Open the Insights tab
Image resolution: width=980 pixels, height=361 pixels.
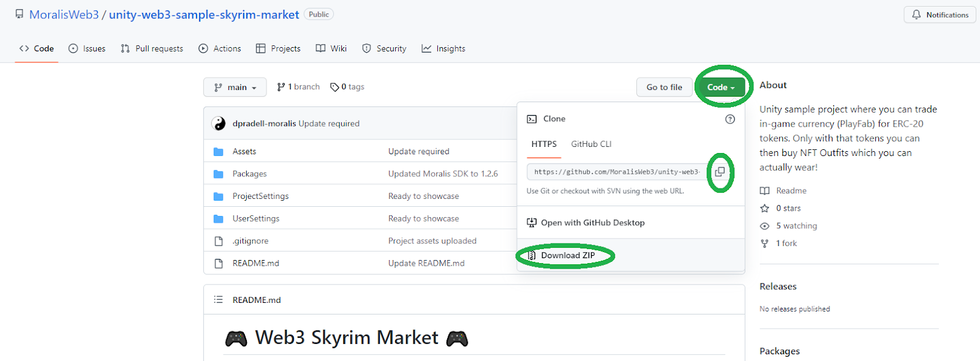(443, 48)
